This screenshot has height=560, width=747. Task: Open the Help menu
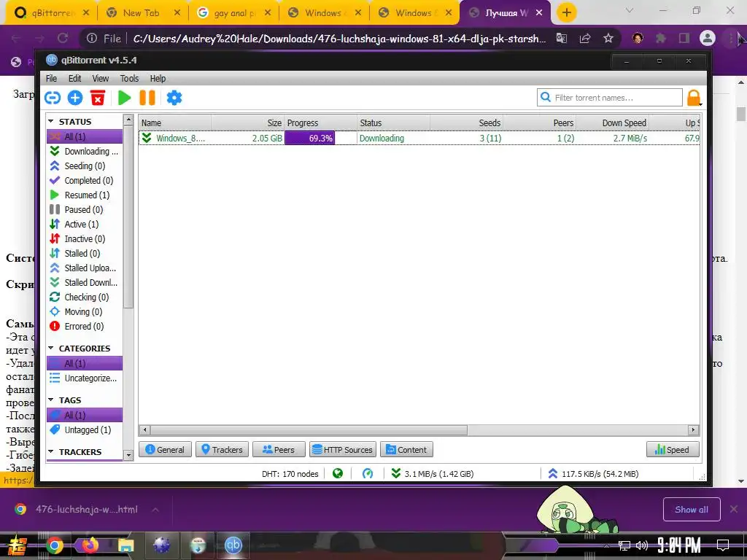tap(158, 79)
